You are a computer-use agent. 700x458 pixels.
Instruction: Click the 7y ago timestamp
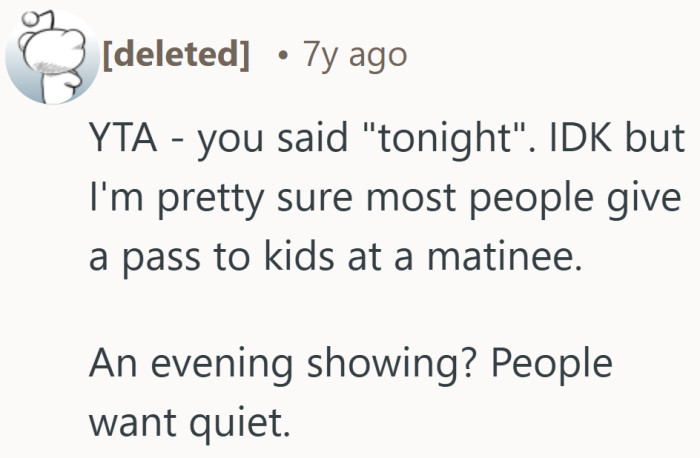pos(358,53)
